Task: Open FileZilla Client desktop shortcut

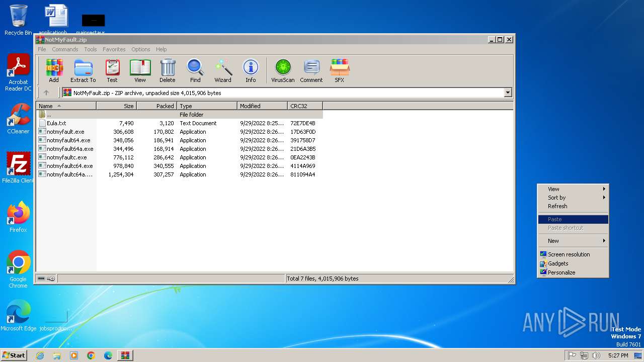Action: [18, 168]
